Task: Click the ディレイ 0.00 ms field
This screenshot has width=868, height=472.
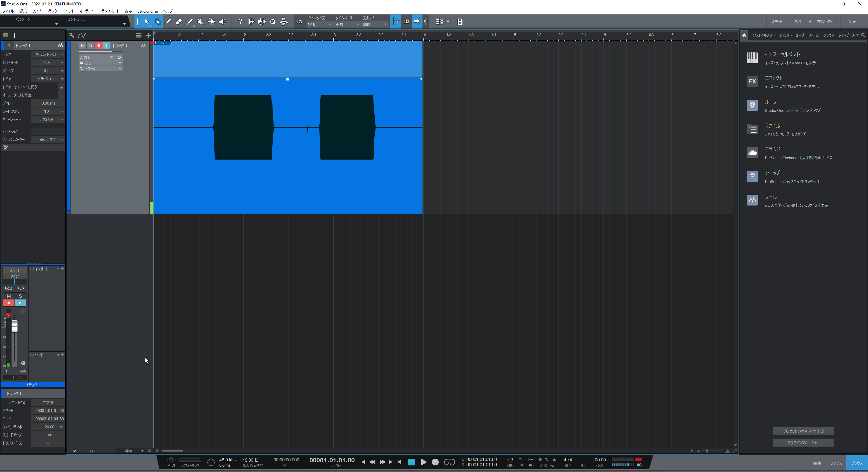Action: (x=48, y=103)
